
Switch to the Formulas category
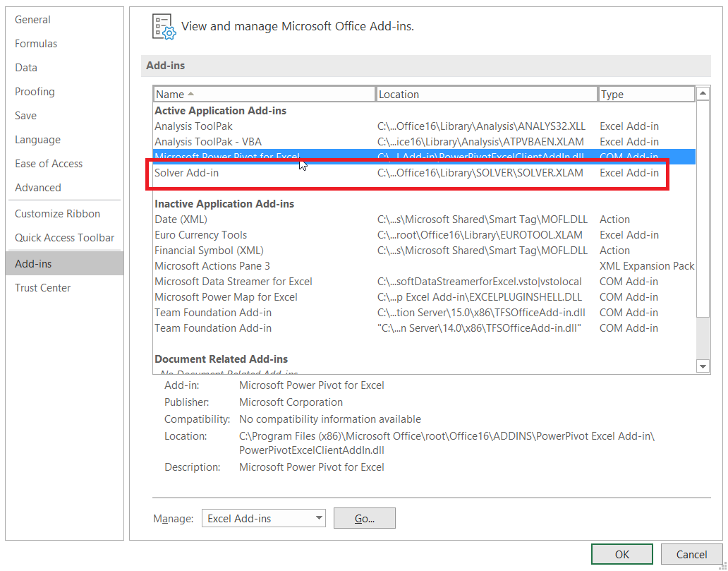[36, 44]
